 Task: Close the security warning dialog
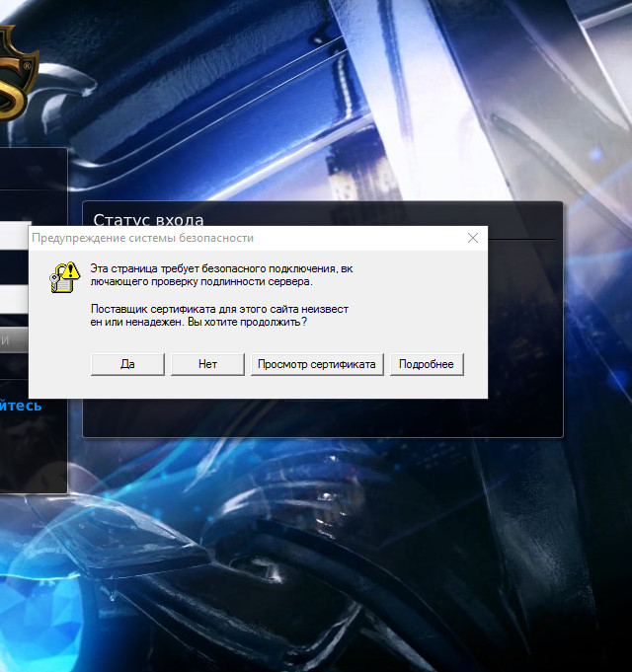click(473, 238)
